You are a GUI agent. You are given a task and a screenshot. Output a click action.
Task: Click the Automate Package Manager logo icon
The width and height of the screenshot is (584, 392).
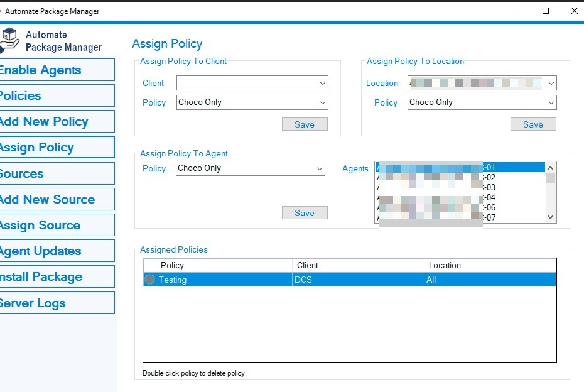pyautogui.click(x=9, y=40)
